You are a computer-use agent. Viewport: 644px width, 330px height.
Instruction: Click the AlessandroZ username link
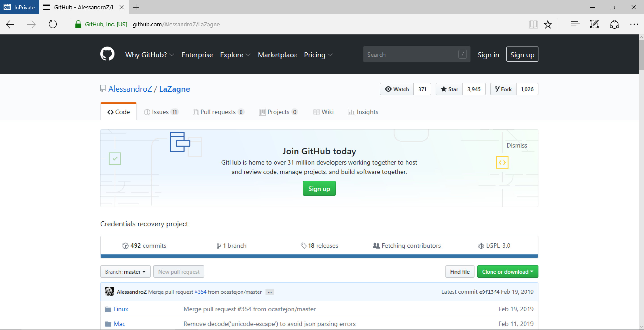pos(129,89)
